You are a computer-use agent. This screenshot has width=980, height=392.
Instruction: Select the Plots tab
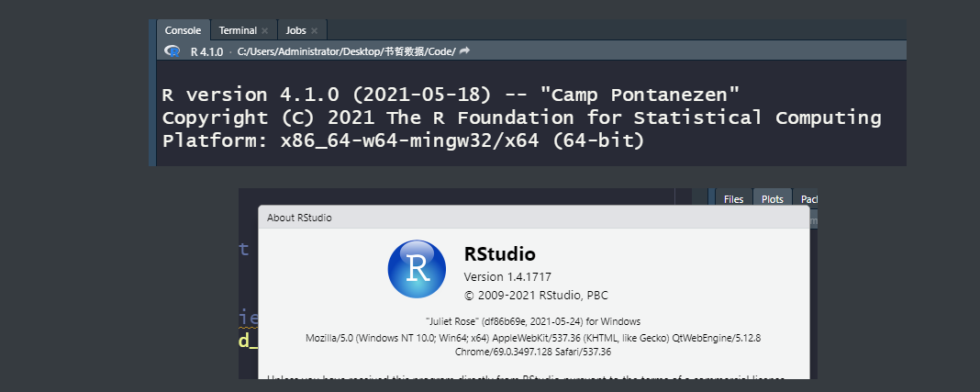tap(772, 198)
